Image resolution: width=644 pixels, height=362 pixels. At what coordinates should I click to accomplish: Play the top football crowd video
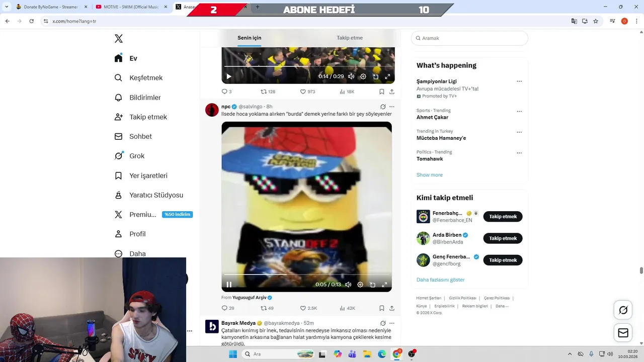[229, 76]
